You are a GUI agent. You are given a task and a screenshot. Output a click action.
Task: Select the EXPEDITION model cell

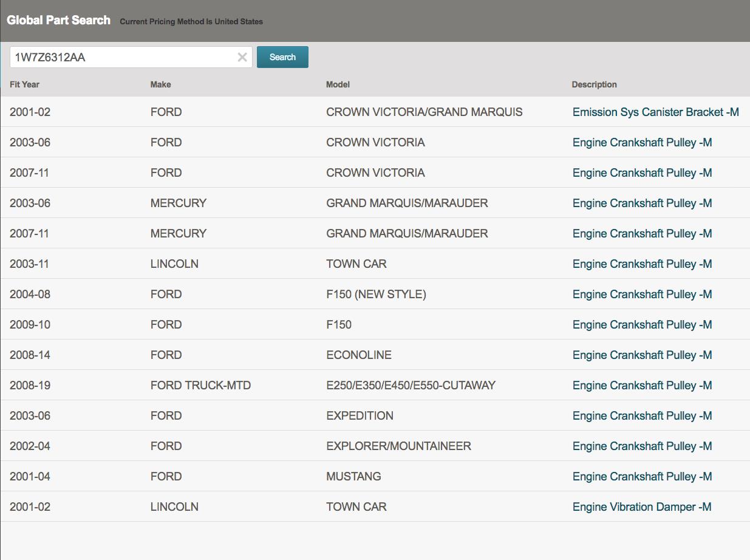point(360,415)
